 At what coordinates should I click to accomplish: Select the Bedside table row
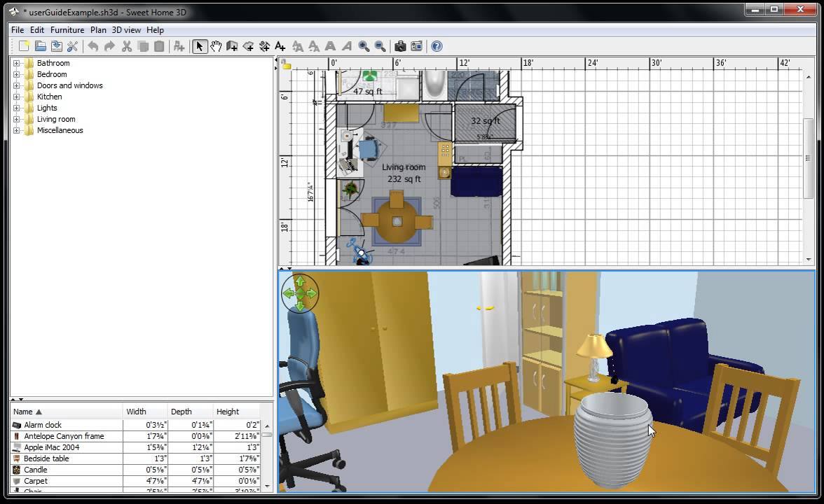pos(136,458)
